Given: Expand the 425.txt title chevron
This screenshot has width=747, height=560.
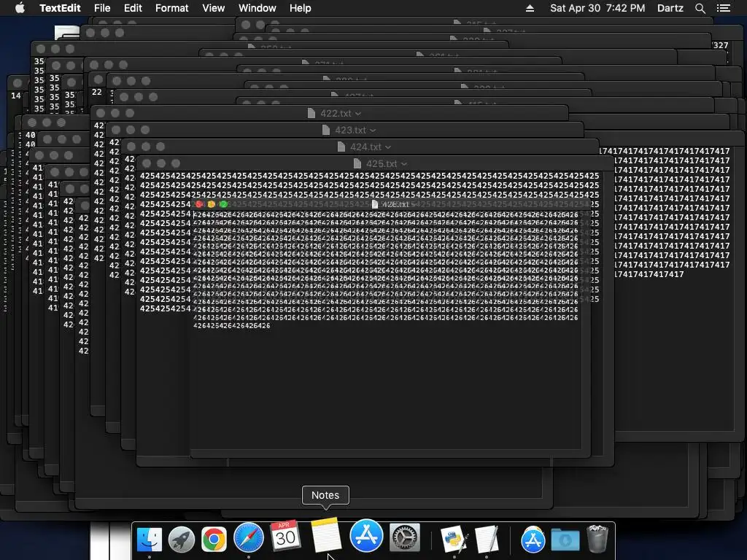Looking at the screenshot, I should [x=404, y=164].
